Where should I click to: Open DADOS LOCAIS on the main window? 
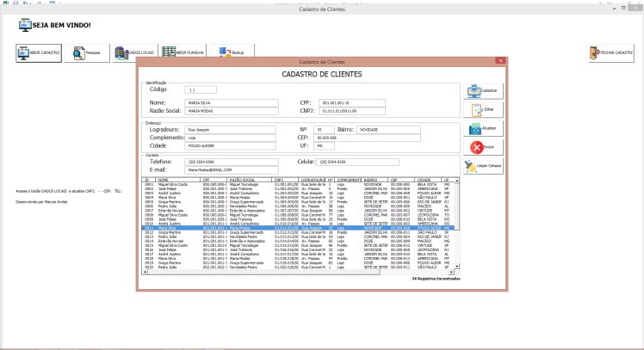[135, 53]
